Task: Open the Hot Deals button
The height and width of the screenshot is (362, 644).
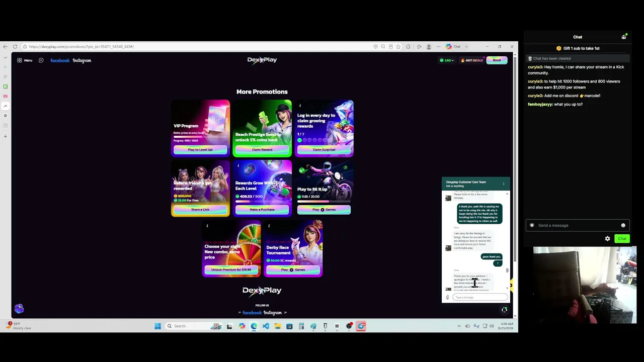Action: click(472, 60)
